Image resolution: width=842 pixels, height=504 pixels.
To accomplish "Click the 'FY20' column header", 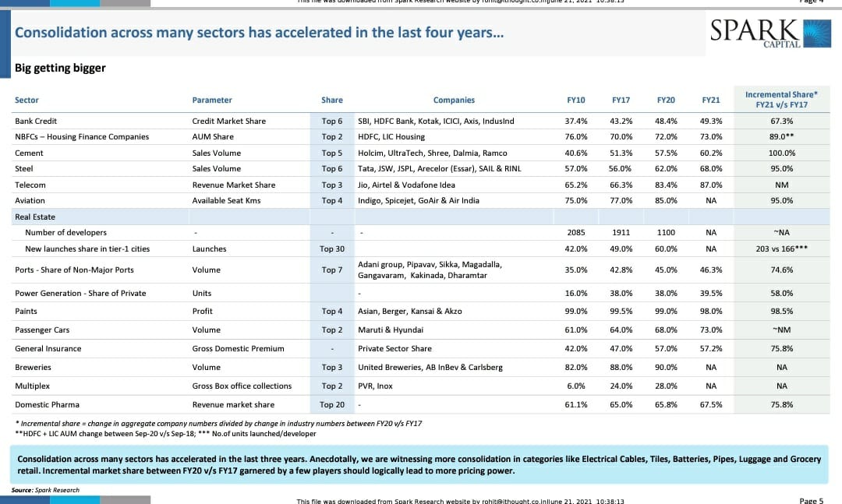I will (x=666, y=100).
